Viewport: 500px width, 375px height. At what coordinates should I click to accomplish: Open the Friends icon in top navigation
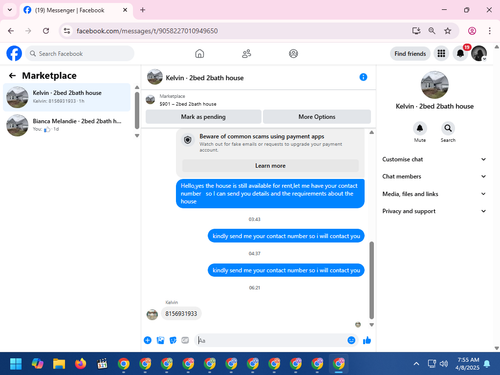(x=246, y=53)
